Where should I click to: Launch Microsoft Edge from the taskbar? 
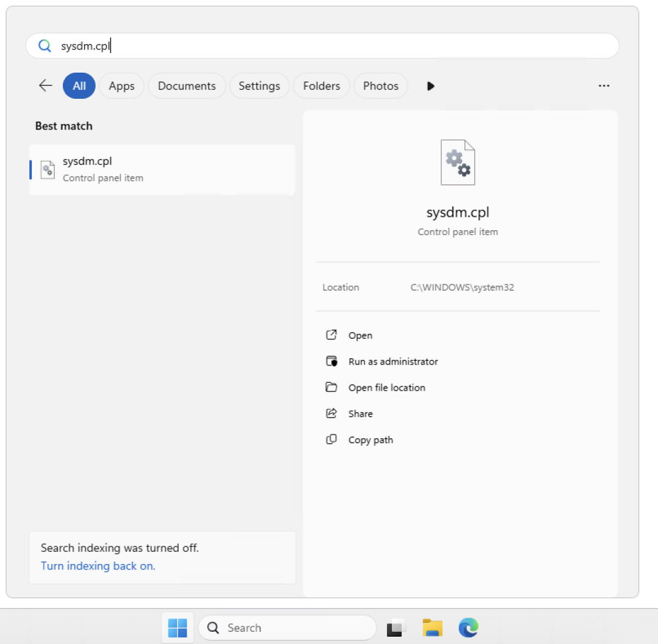468,628
